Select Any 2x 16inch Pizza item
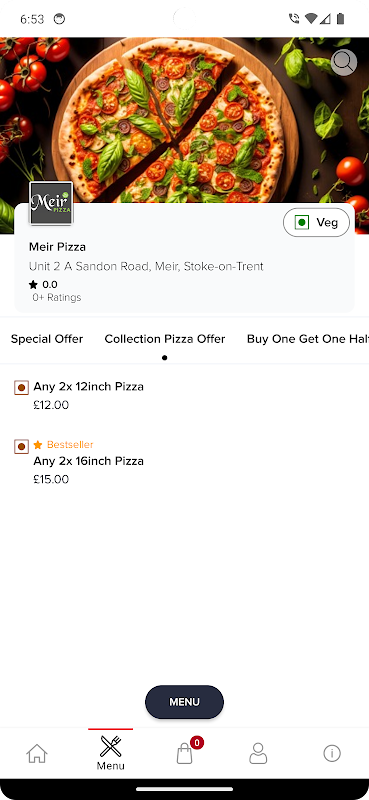The height and width of the screenshot is (800, 369). click(x=88, y=461)
